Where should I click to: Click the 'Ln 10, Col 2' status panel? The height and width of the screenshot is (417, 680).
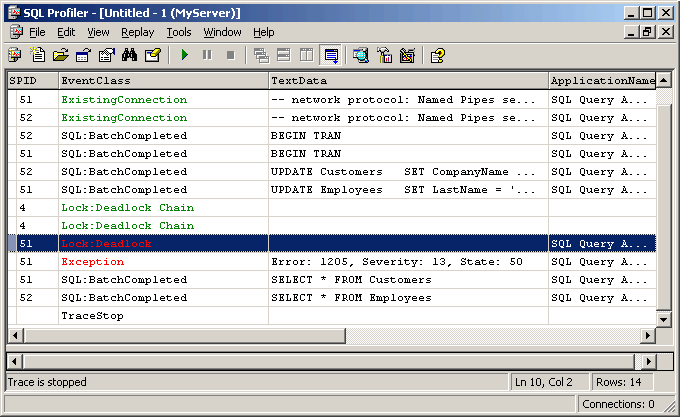549,382
